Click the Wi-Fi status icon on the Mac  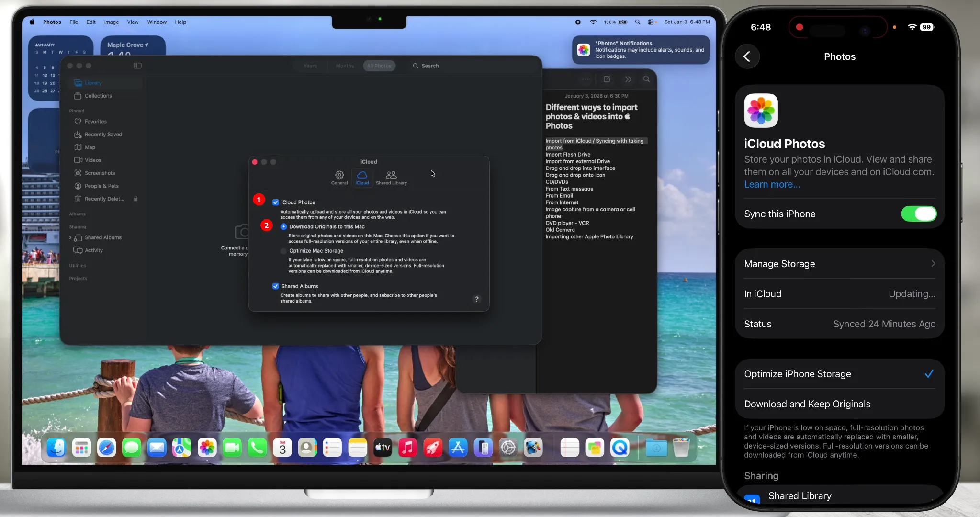click(593, 22)
